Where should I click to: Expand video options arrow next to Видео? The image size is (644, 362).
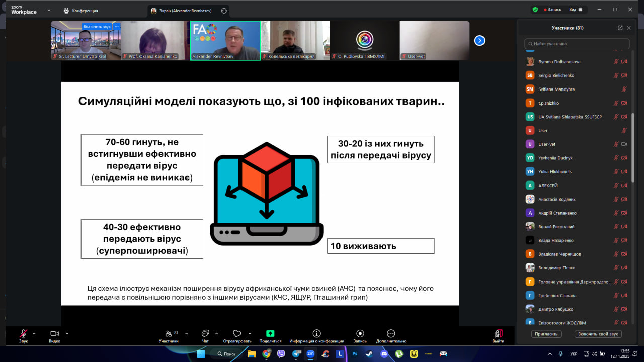coord(67,333)
